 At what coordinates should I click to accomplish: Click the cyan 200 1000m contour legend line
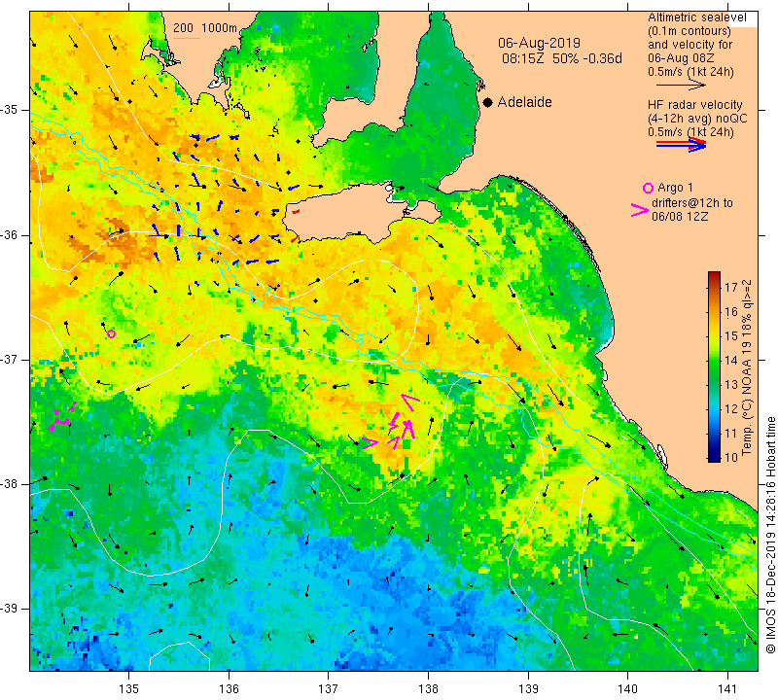click(187, 38)
